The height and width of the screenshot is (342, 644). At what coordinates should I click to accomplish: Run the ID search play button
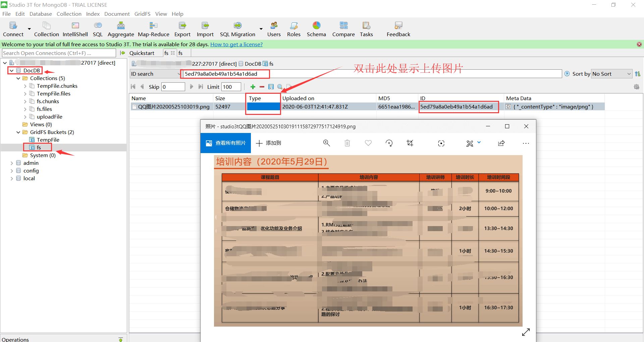[567, 74]
